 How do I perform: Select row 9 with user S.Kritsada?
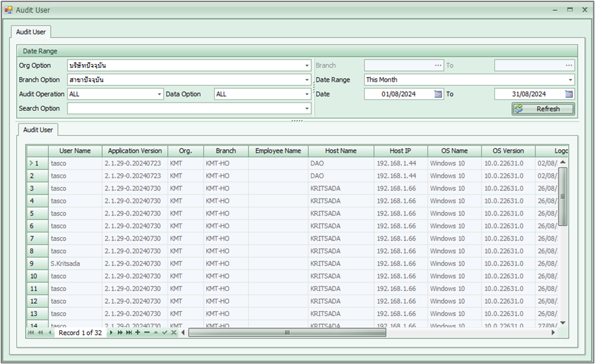pos(66,263)
